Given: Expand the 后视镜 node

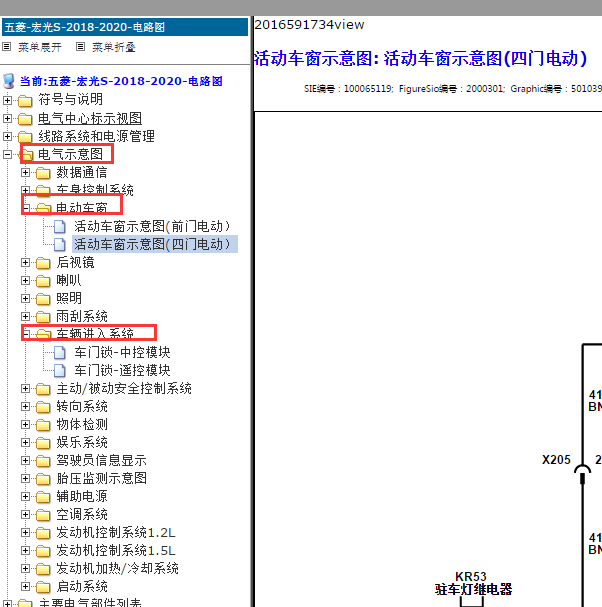Looking at the screenshot, I should pyautogui.click(x=25, y=262).
